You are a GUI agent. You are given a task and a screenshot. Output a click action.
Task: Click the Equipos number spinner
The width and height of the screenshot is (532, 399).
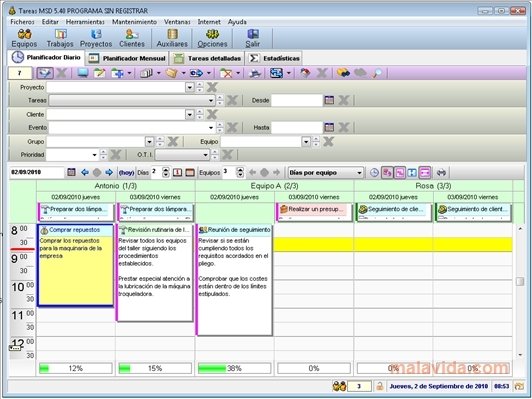tap(240, 172)
